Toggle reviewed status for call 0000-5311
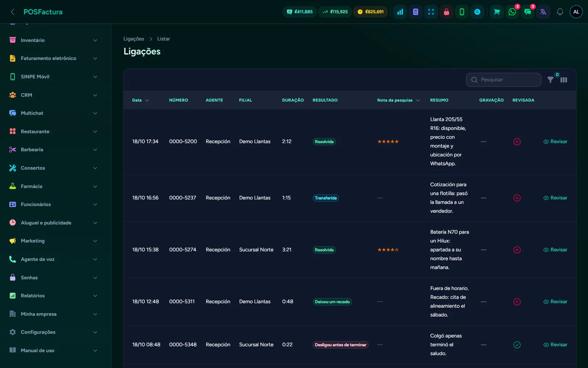This screenshot has width=588, height=368. coord(517,302)
